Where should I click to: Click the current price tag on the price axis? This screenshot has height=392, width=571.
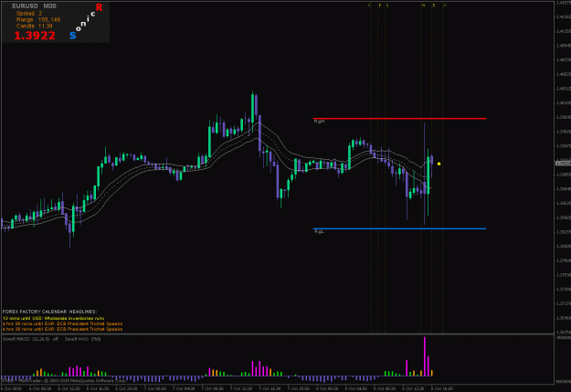coord(563,164)
